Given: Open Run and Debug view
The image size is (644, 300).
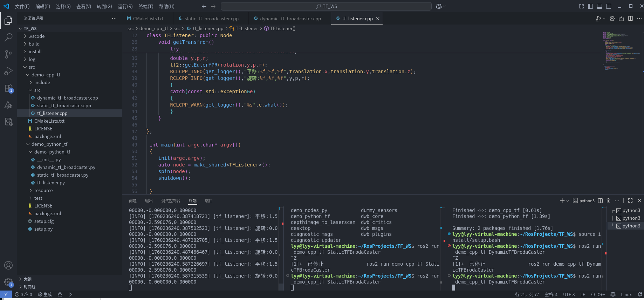Looking at the screenshot, I should coord(8,71).
